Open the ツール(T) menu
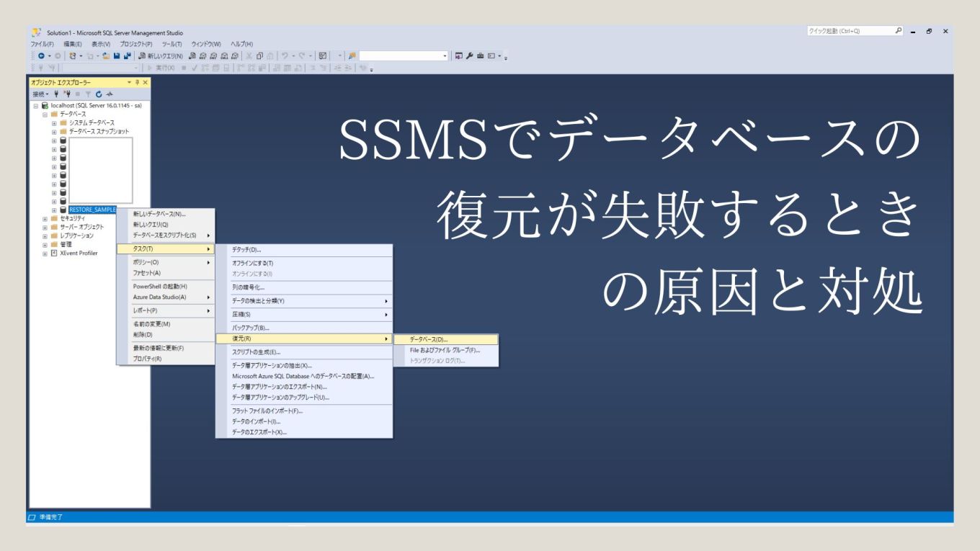This screenshot has height=551, width=980. [x=172, y=44]
